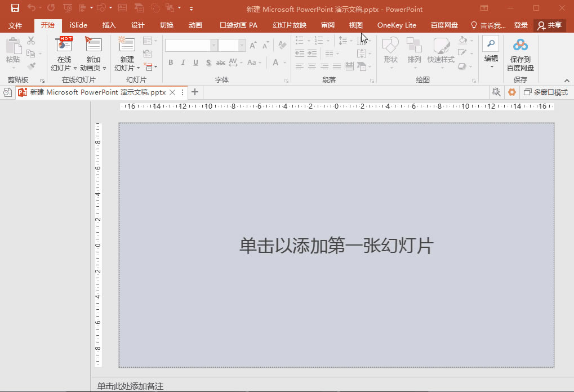Viewport: 574px width, 392px height.
Task: Toggle justify text alignment button
Action: click(337, 66)
